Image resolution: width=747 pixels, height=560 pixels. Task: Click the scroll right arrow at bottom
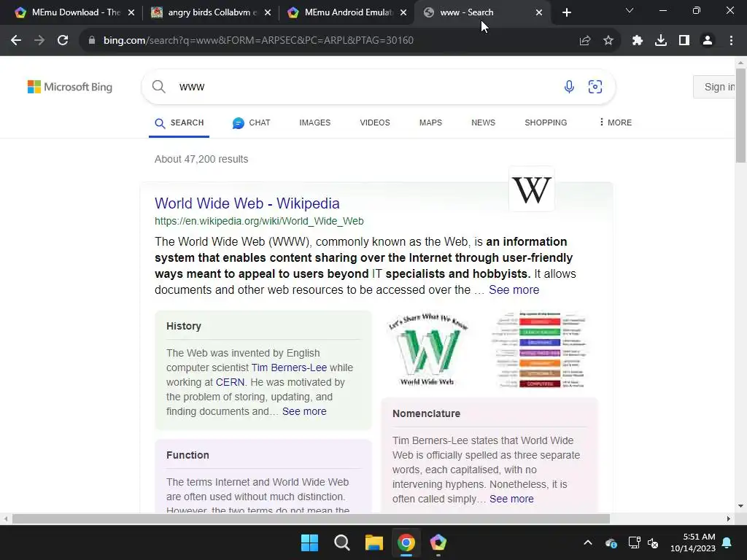coord(729,518)
